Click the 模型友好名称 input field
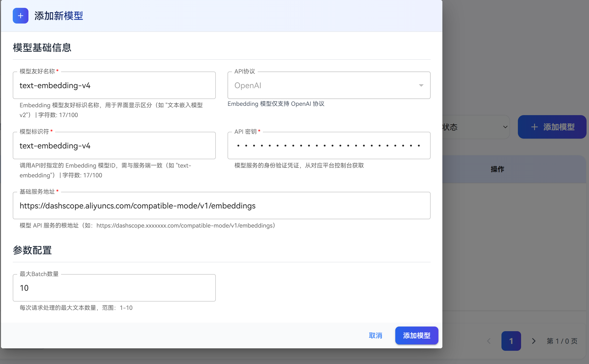The height and width of the screenshot is (364, 589). click(x=114, y=85)
